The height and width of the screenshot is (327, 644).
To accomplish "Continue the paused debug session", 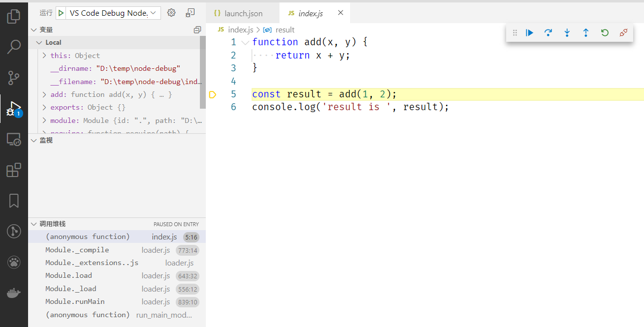I will [x=529, y=32].
